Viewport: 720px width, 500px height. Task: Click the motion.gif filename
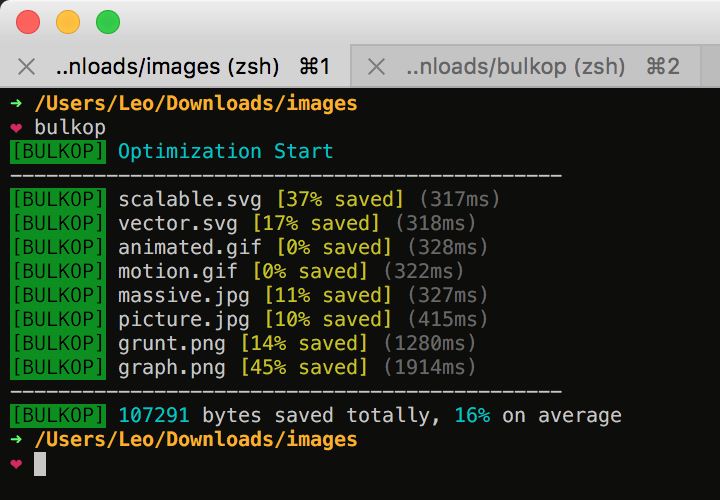pyautogui.click(x=178, y=271)
